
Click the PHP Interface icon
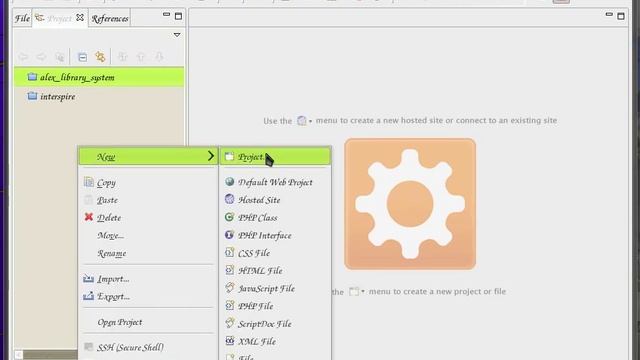(x=229, y=234)
